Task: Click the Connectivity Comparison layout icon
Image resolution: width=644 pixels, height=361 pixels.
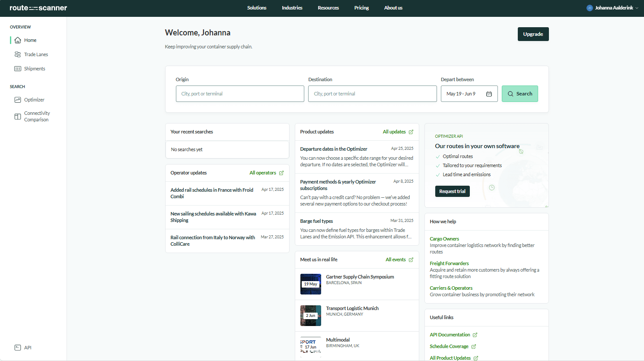Action: tap(18, 117)
